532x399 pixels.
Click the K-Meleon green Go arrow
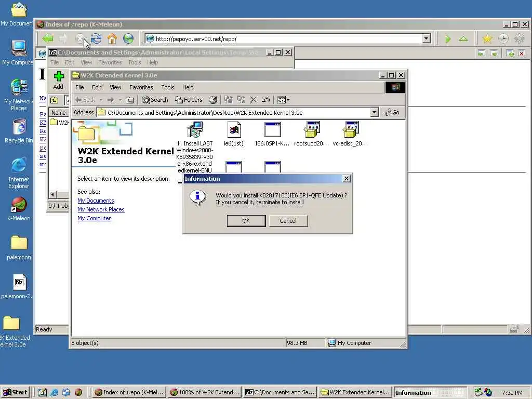(447, 39)
